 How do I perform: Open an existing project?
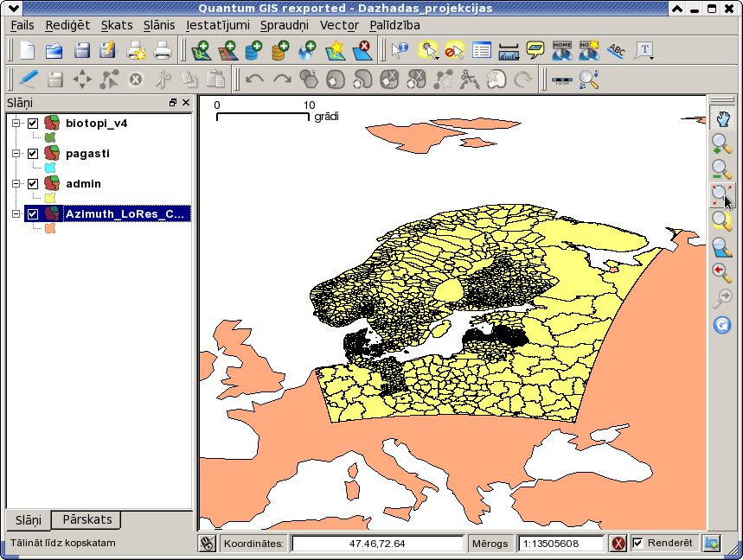(54, 50)
